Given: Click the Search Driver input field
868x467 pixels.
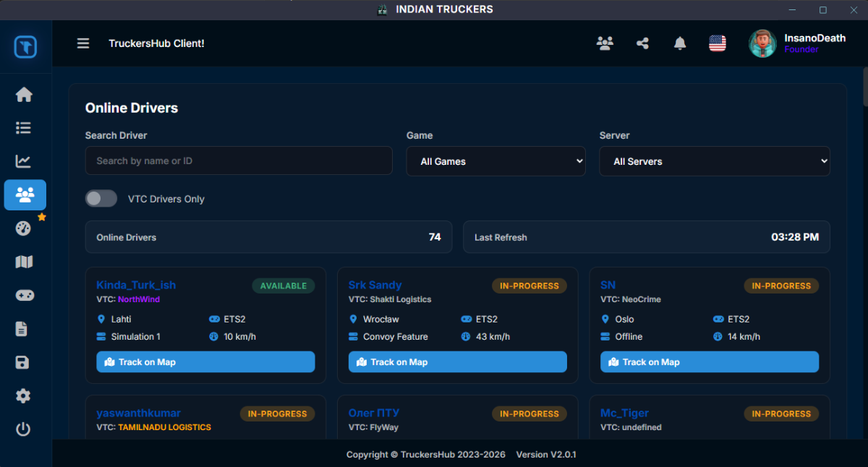Looking at the screenshot, I should point(239,161).
